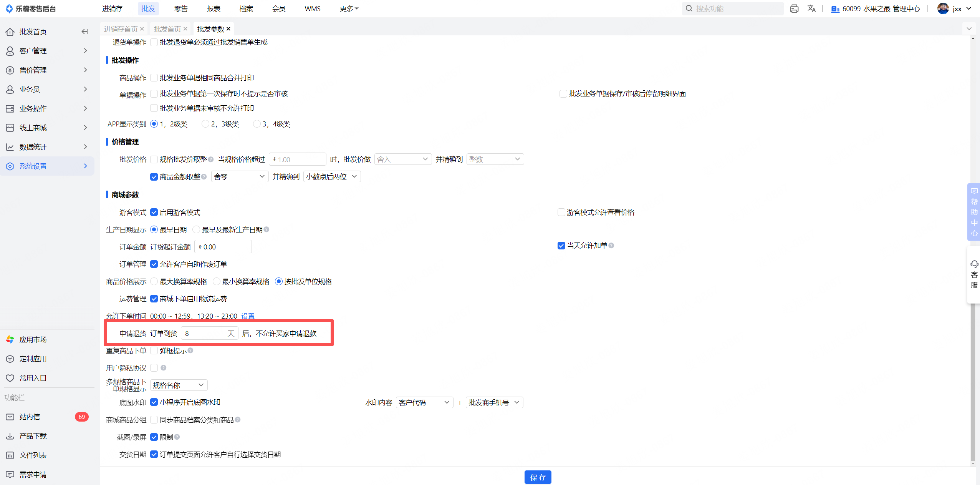Open 客服 customer service panel
980x485 pixels.
tap(974, 274)
